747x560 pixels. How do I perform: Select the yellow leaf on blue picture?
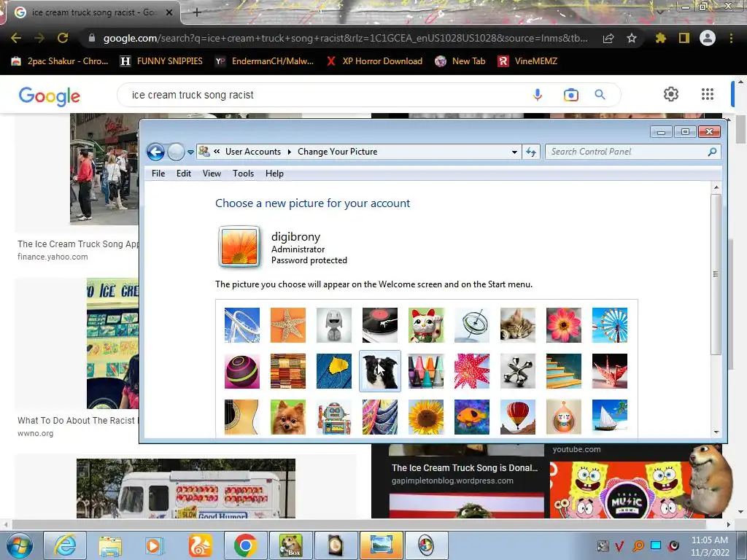click(334, 371)
